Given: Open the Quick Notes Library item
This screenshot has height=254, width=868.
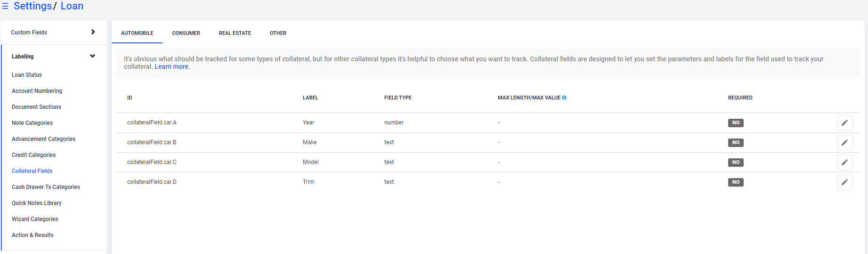Looking at the screenshot, I should (37, 203).
